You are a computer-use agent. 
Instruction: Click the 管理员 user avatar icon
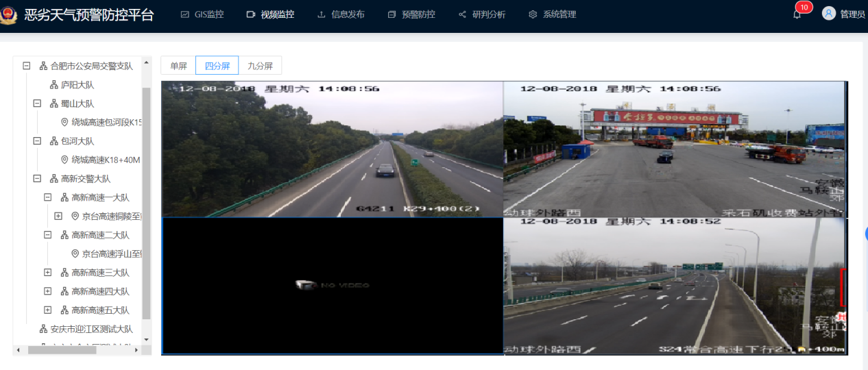coord(829,14)
